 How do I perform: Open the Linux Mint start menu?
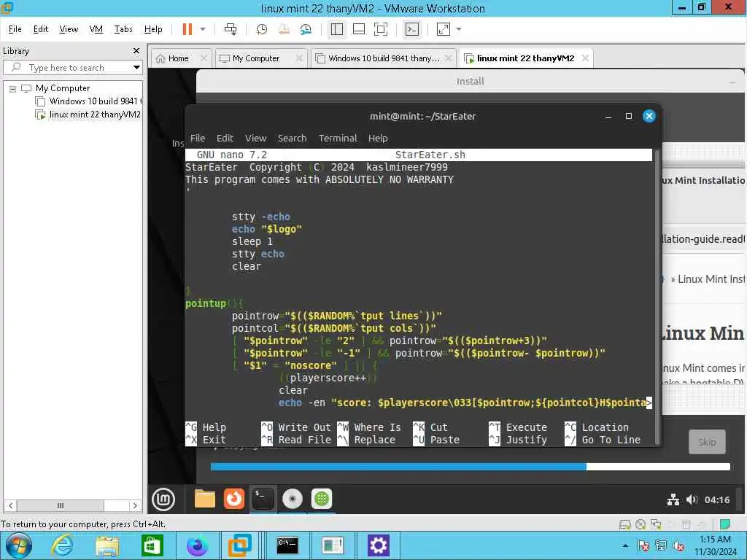pos(163,499)
